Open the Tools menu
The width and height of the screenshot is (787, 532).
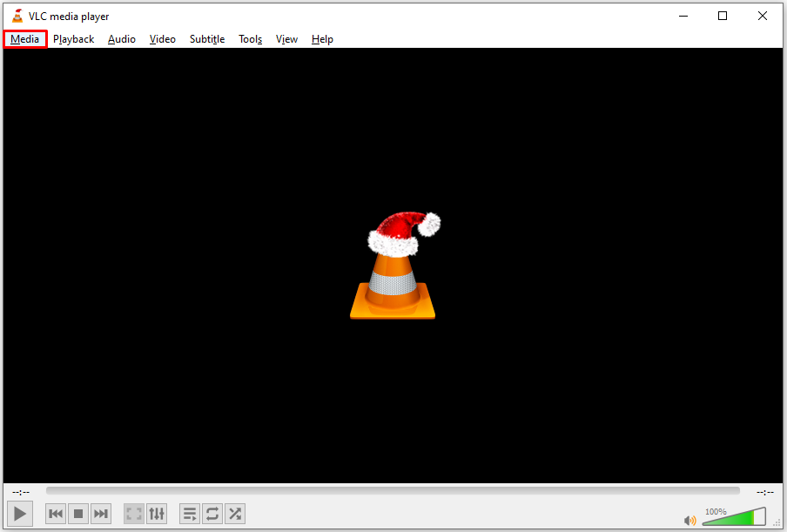[250, 39]
